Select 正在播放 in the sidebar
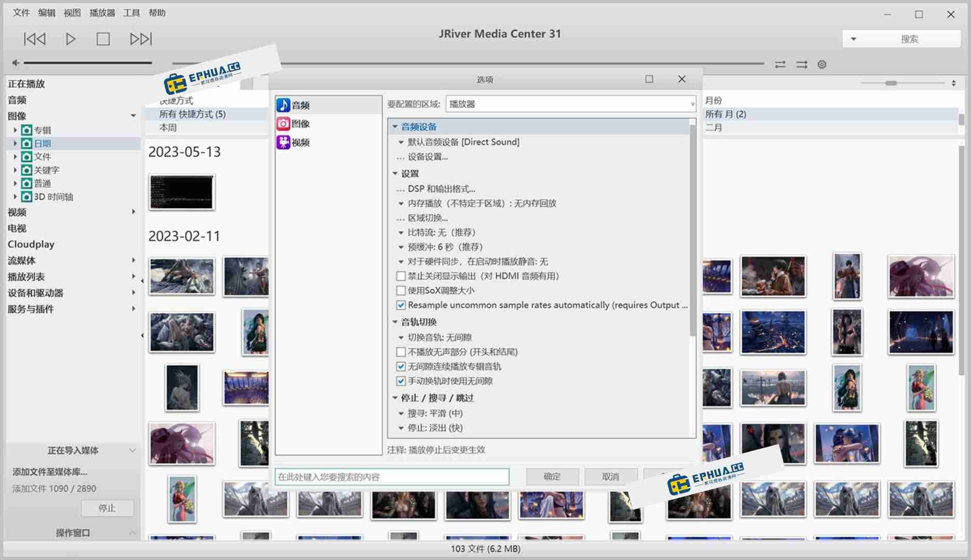 click(x=26, y=84)
